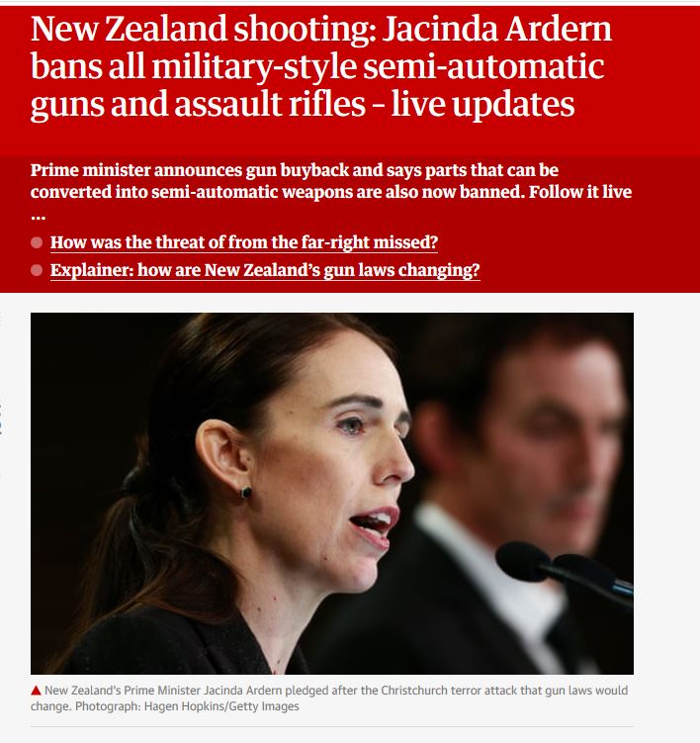Click the divider line below the caption
Image resolution: width=700 pixels, height=743 pixels.
pyautogui.click(x=332, y=726)
